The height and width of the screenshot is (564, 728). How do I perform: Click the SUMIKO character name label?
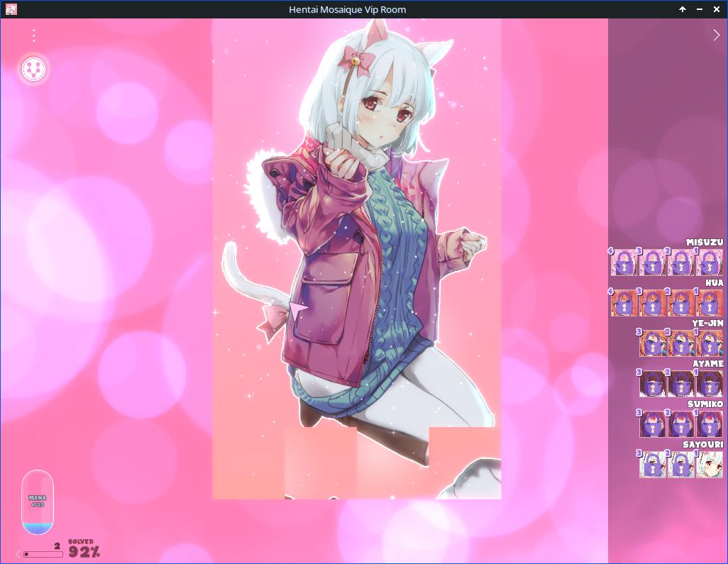[x=705, y=404]
